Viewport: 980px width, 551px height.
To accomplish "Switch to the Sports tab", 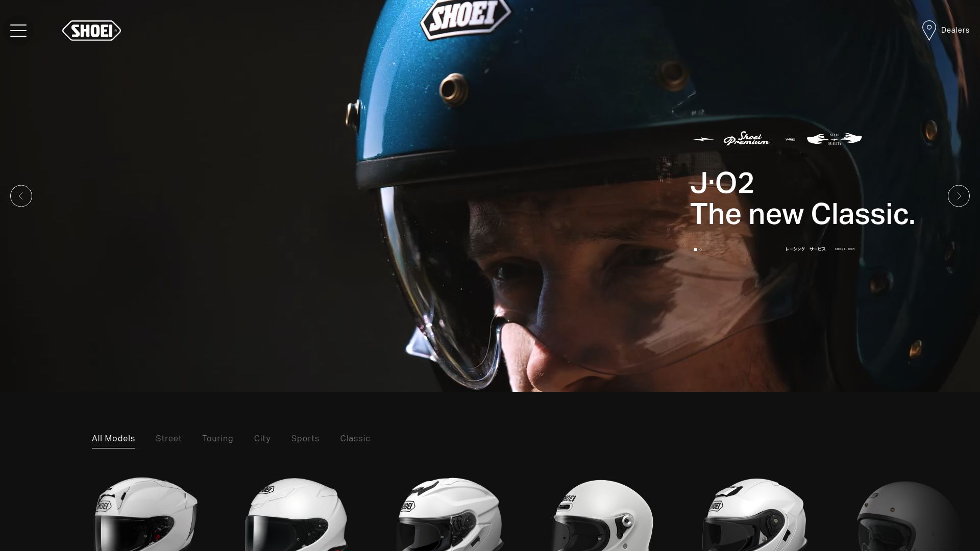I will [x=305, y=439].
